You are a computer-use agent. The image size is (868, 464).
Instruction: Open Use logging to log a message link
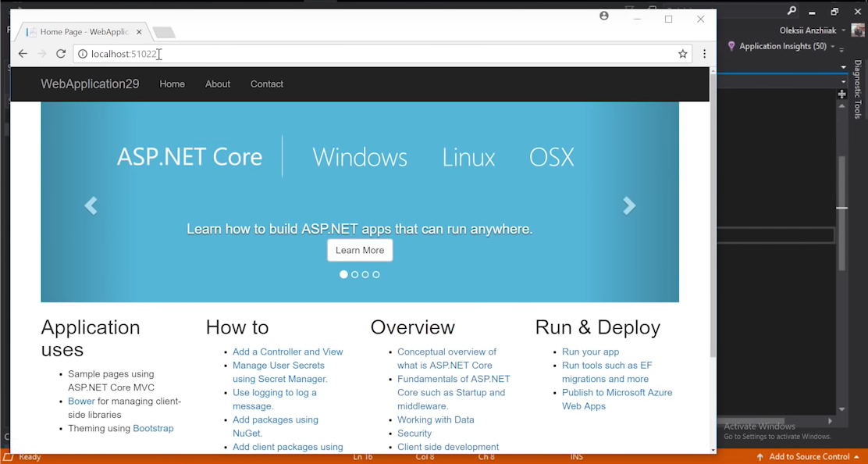coord(275,399)
